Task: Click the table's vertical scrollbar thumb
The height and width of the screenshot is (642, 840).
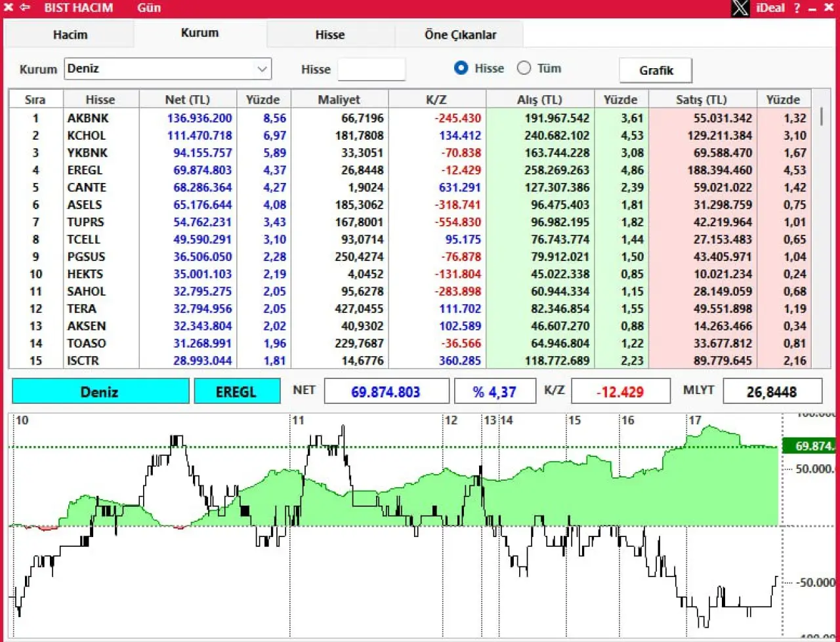Action: point(821,118)
